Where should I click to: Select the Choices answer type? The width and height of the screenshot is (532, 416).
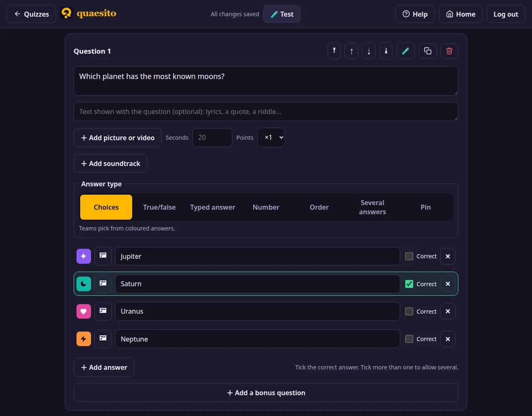pos(106,207)
